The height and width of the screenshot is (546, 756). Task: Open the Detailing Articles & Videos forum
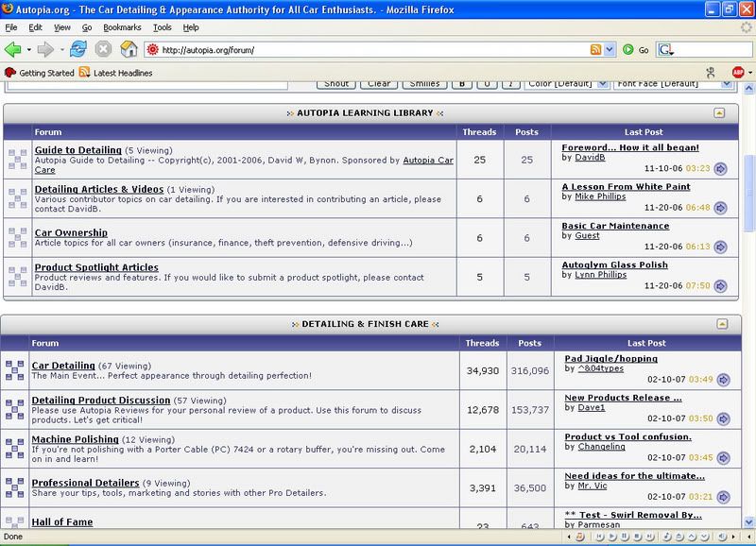pyautogui.click(x=99, y=189)
